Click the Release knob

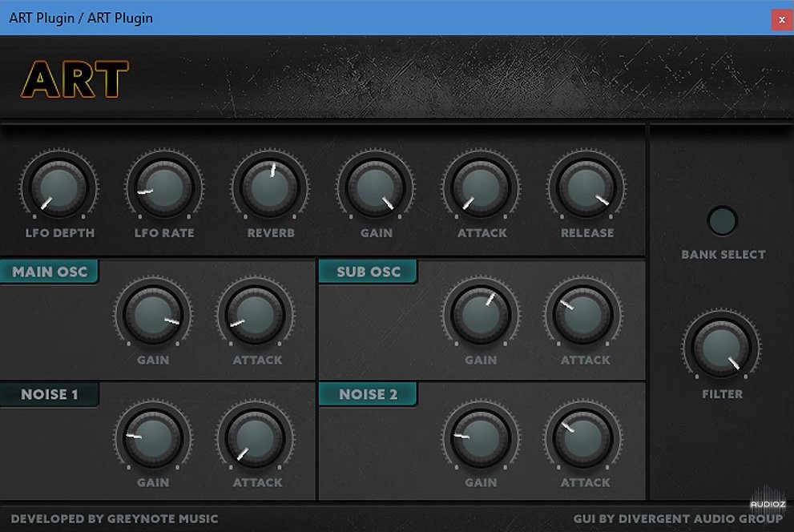[586, 188]
